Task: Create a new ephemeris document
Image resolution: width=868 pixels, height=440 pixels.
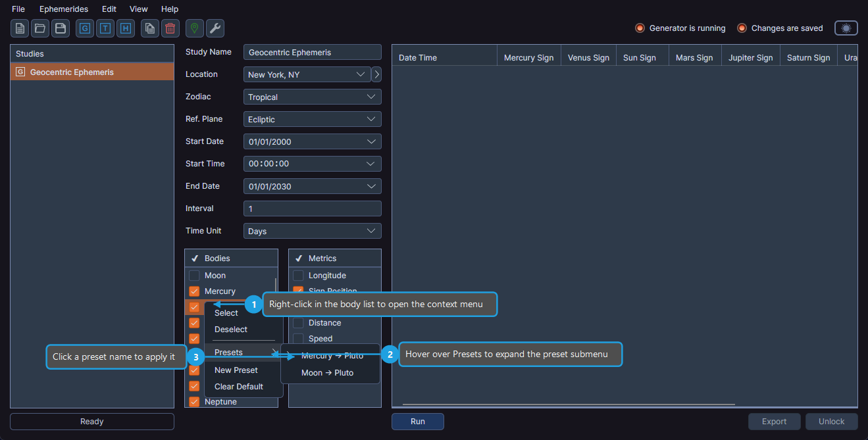Action: pyautogui.click(x=19, y=28)
